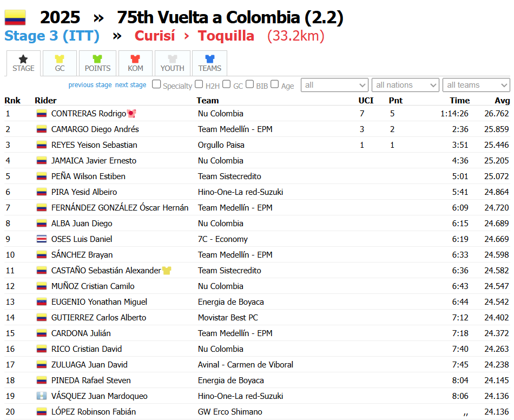Click the blue jersey TEAMS icon

(209, 58)
